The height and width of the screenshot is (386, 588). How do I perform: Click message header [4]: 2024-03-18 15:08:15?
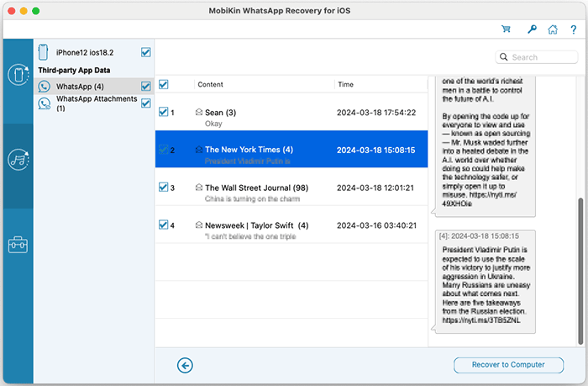click(480, 236)
